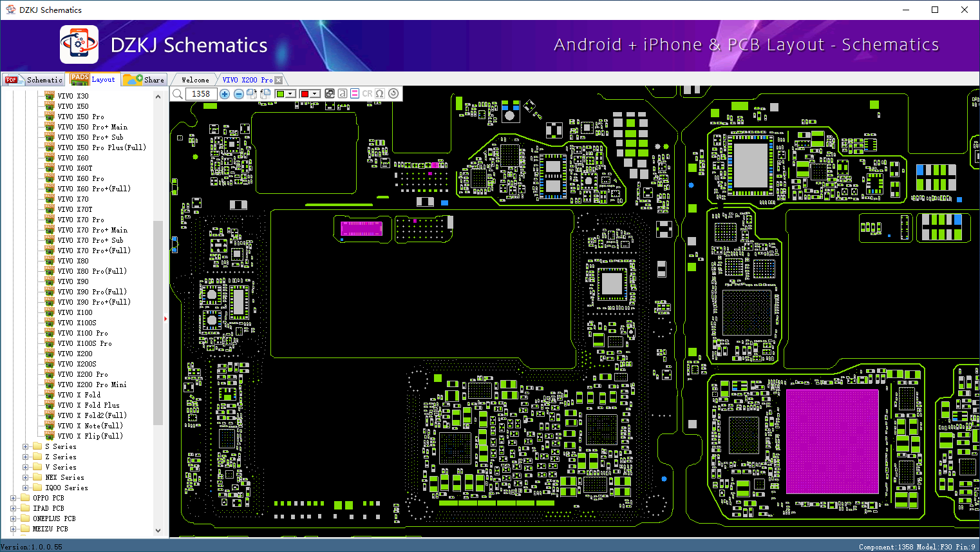
Task: Expand the NEX Series folder
Action: (x=26, y=477)
